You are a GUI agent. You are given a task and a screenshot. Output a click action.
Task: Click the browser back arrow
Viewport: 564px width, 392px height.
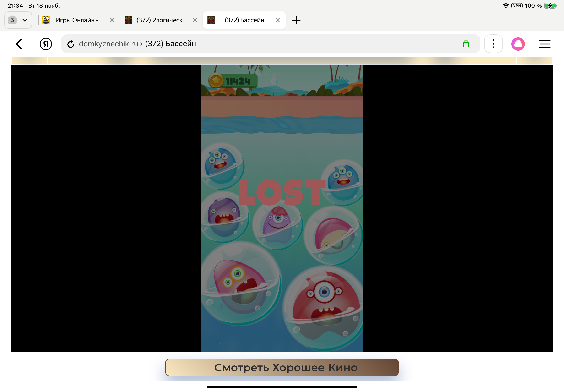point(19,44)
